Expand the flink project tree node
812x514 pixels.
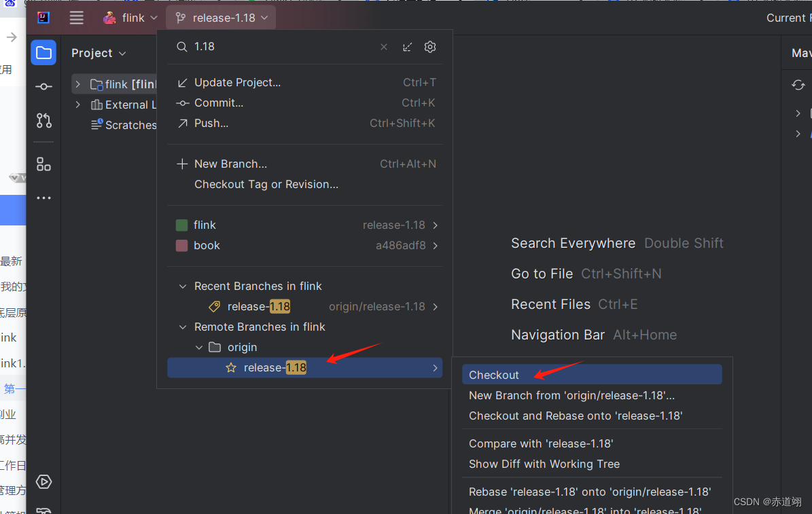(x=77, y=84)
